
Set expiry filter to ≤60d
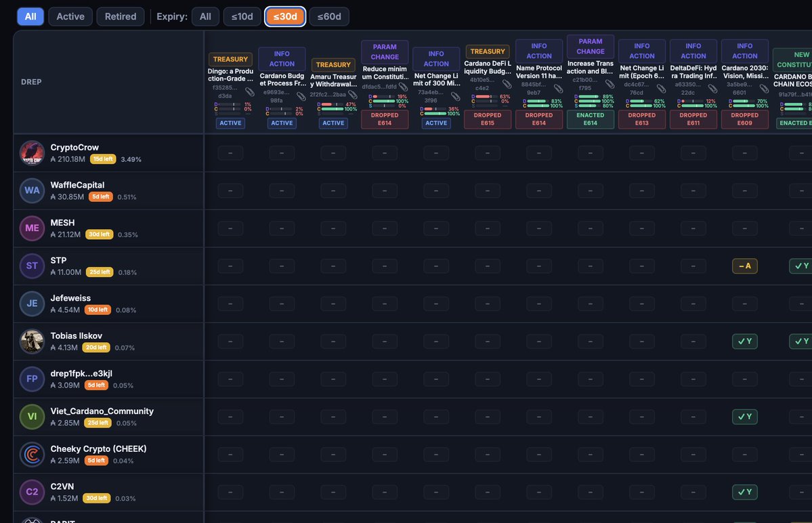pos(329,16)
